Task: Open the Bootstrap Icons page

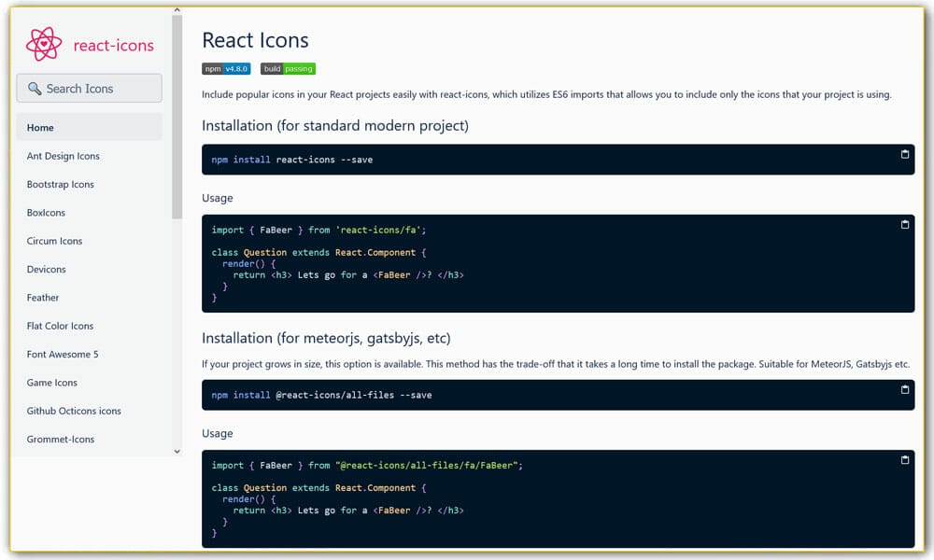Action: (x=60, y=184)
